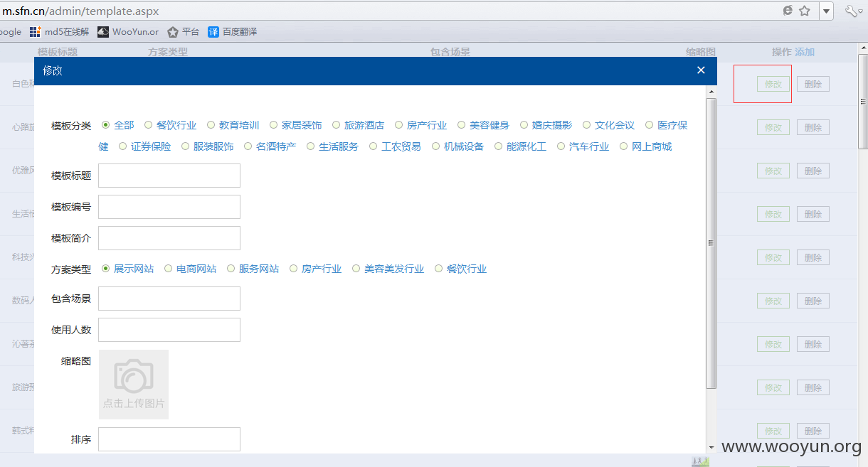Click the 缩略图 column header text
868x467 pixels.
point(701,52)
